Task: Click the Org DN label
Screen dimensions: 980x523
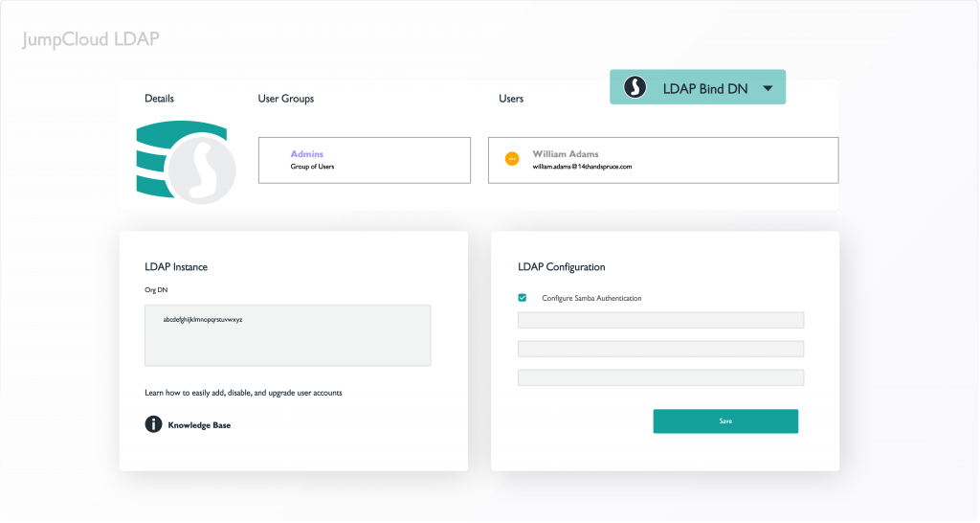Action: tap(156, 290)
